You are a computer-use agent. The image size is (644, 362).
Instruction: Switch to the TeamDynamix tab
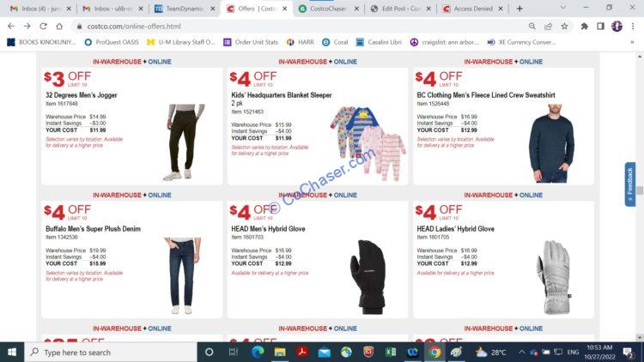pos(185,9)
